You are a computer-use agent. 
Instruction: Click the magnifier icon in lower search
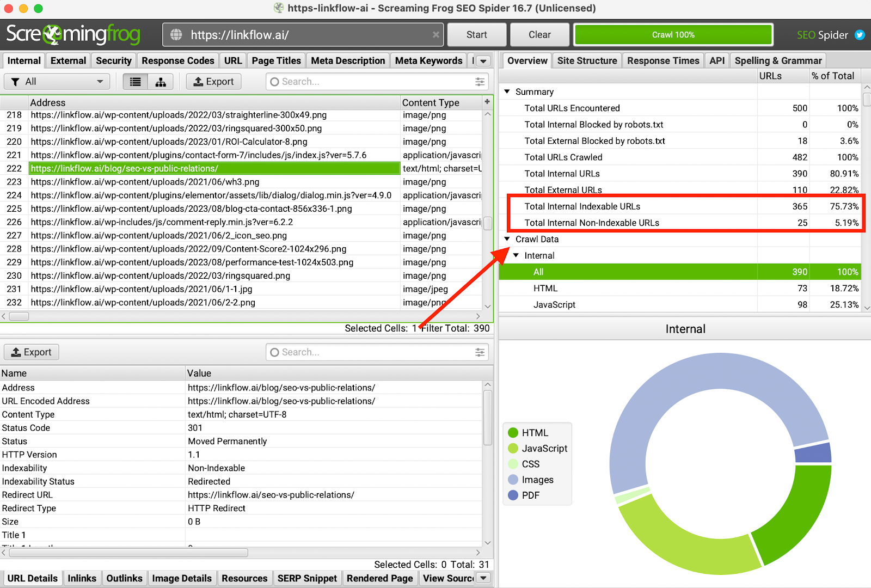pos(275,352)
